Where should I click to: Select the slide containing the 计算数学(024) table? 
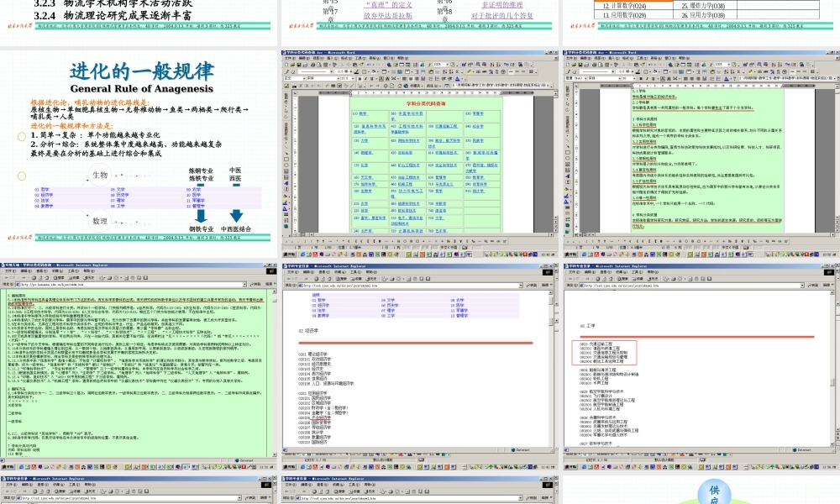(x=701, y=23)
